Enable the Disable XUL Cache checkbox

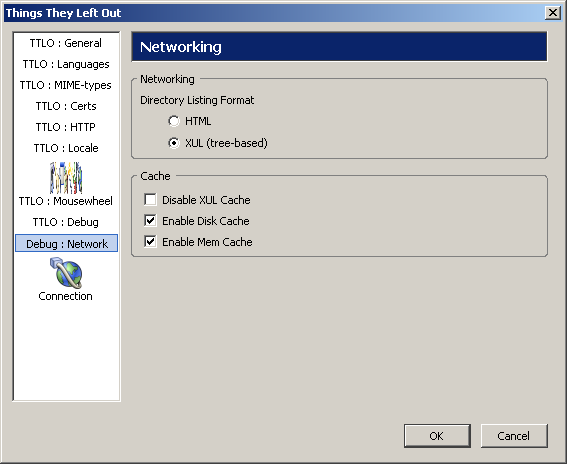pyautogui.click(x=150, y=200)
